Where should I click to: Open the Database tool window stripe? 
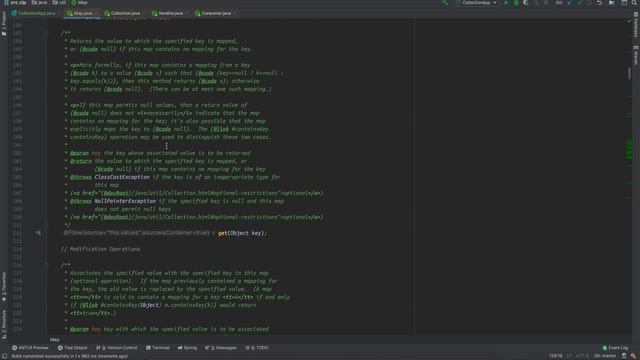(636, 24)
